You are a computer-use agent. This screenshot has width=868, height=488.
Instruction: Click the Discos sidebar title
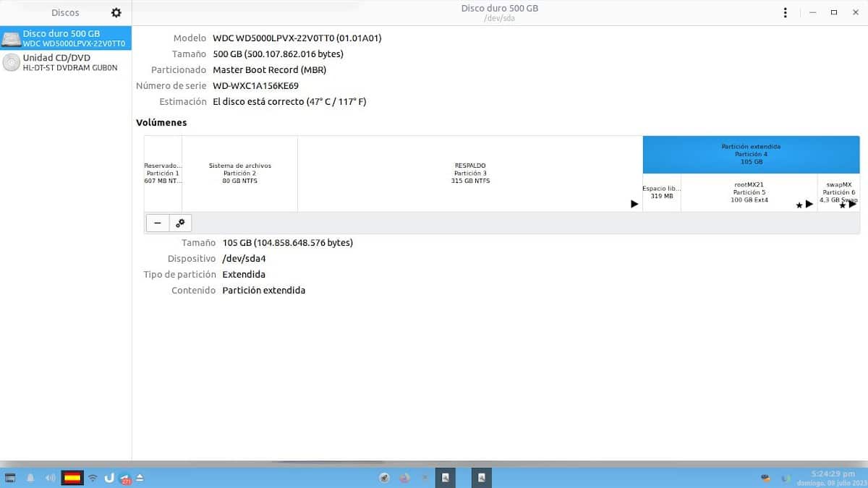click(x=65, y=12)
